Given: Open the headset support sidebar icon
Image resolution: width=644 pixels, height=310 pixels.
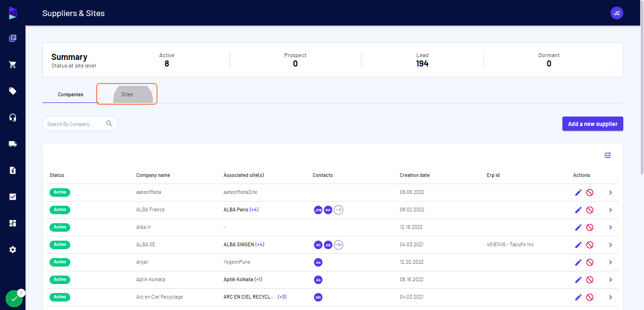Looking at the screenshot, I should 13,117.
